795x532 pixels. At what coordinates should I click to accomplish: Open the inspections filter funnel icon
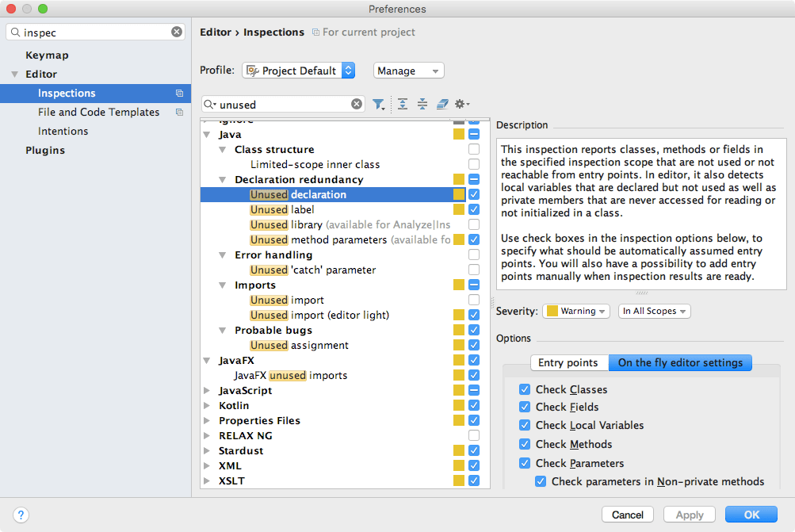click(379, 104)
